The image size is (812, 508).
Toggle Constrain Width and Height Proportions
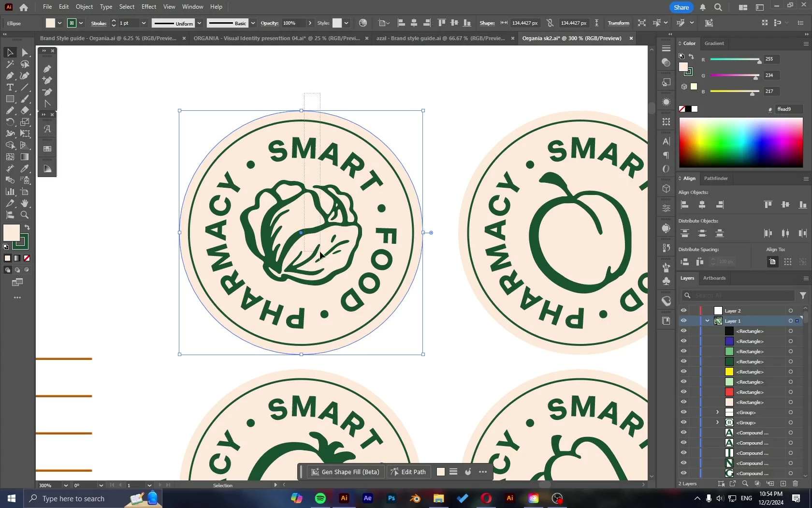pos(550,23)
